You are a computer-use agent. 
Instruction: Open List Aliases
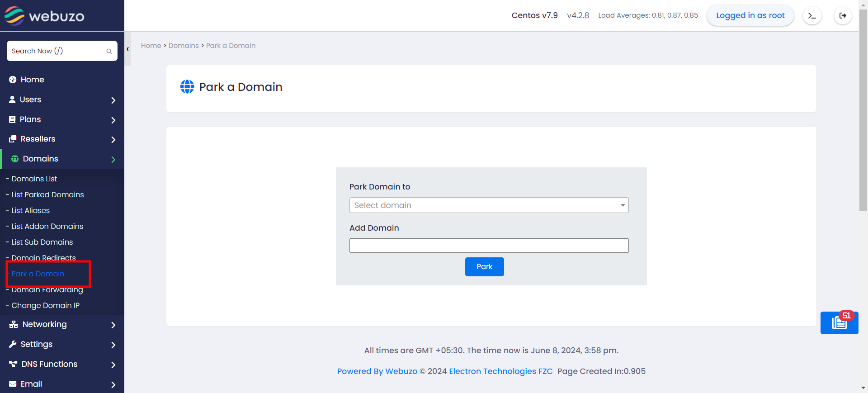click(x=31, y=210)
